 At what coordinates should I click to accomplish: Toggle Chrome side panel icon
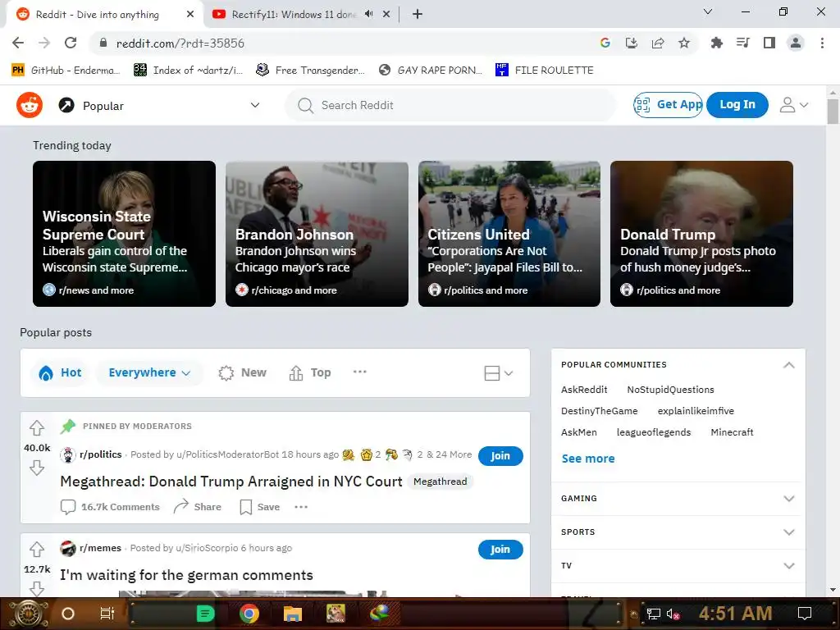tap(769, 43)
